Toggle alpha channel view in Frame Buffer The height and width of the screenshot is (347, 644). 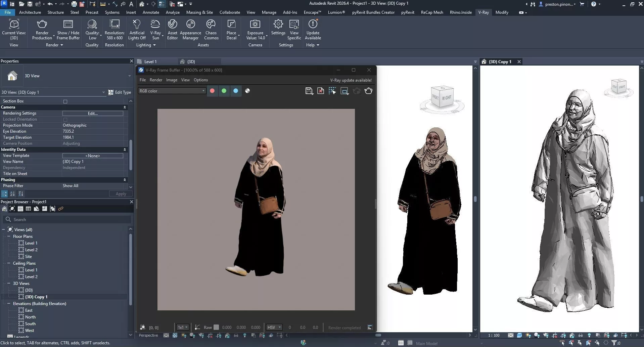pyautogui.click(x=247, y=91)
